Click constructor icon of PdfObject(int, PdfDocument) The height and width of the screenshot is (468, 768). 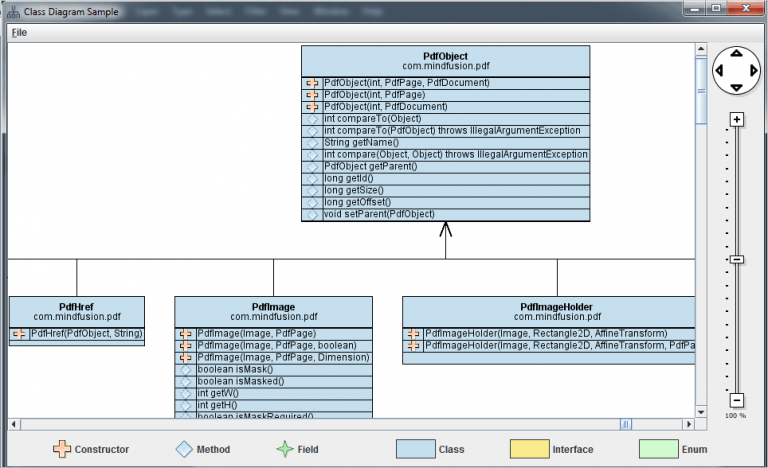click(312, 107)
